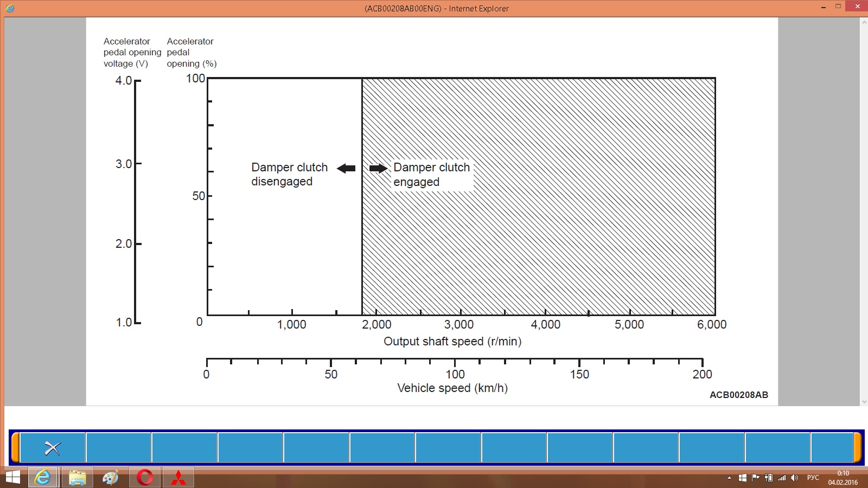Close the Internet Explorer window

point(857,7)
